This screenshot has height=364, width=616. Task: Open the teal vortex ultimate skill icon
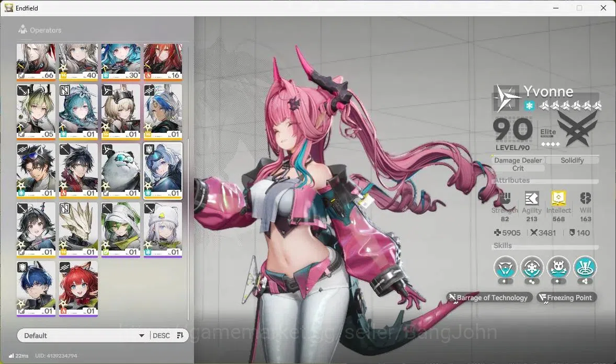[585, 268]
